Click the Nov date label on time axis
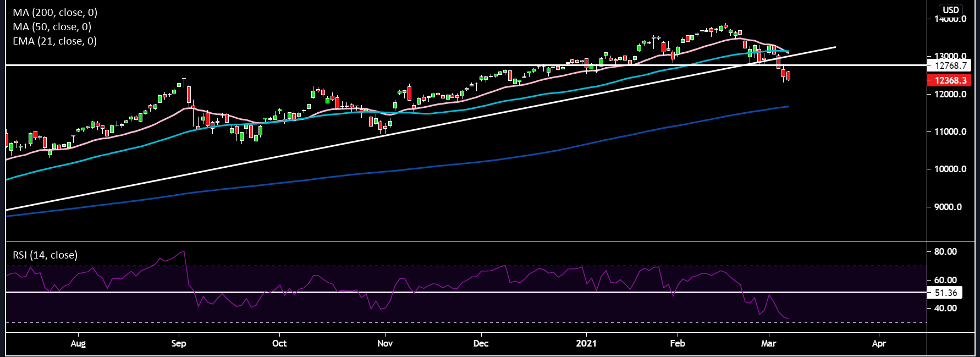The height and width of the screenshot is (357, 980). (x=385, y=343)
